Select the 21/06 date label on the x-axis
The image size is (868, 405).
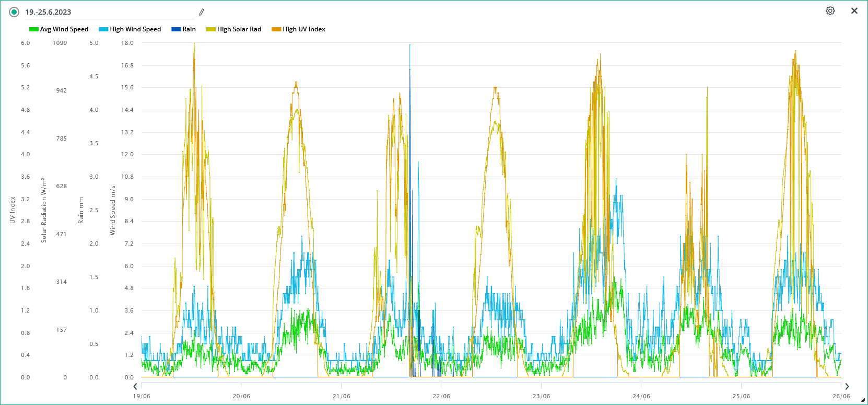342,396
